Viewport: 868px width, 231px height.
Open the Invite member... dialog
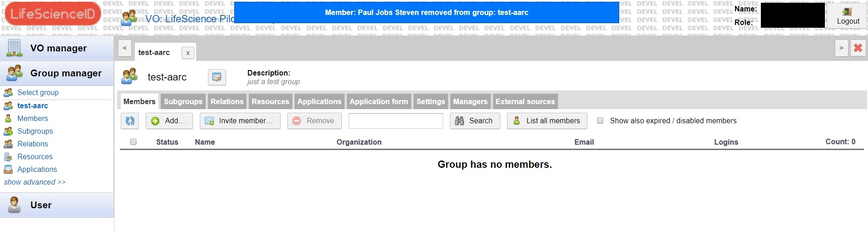coord(240,121)
